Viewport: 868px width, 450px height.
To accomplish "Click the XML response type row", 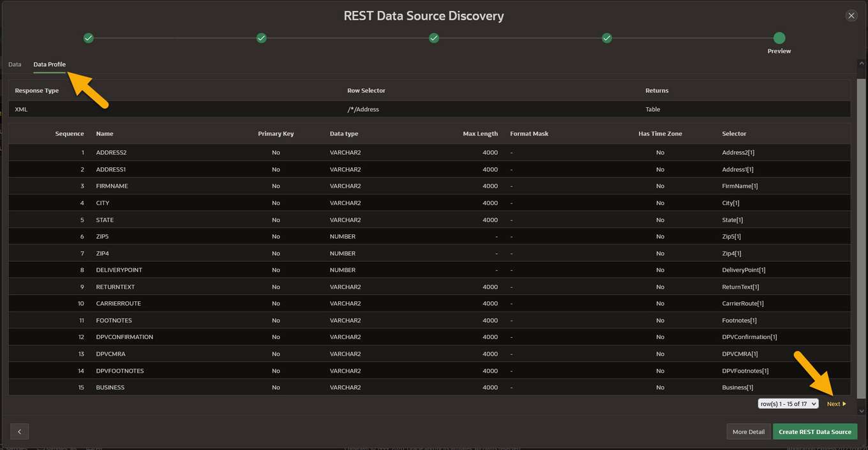I will click(255, 109).
